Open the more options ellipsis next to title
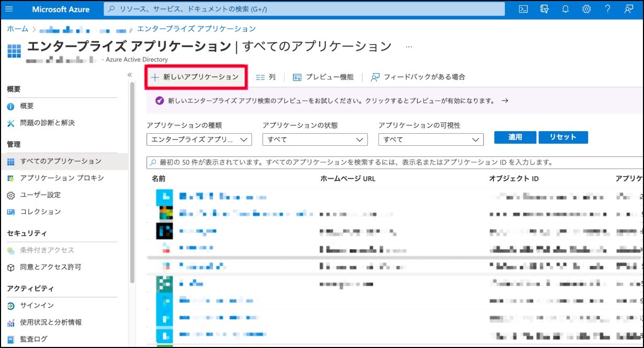The width and height of the screenshot is (644, 348). [409, 47]
